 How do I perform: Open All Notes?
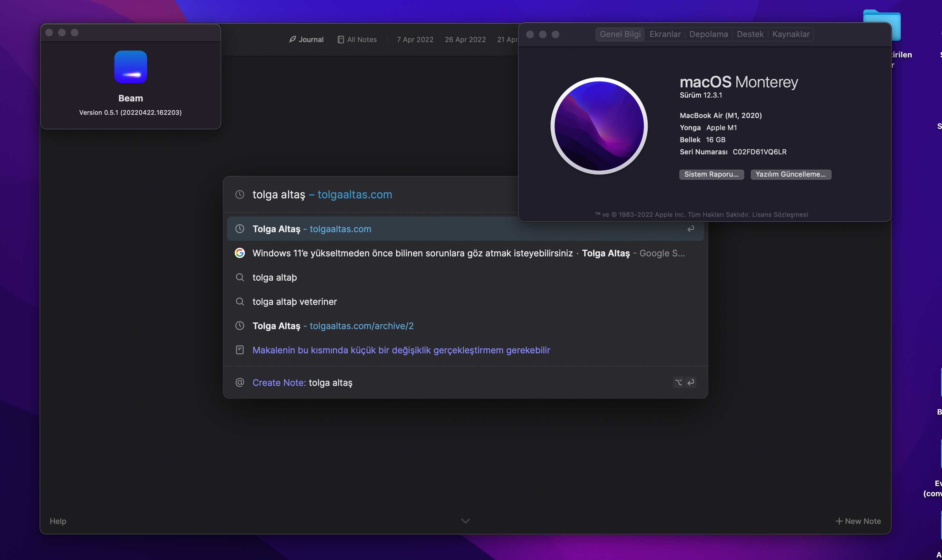(357, 39)
